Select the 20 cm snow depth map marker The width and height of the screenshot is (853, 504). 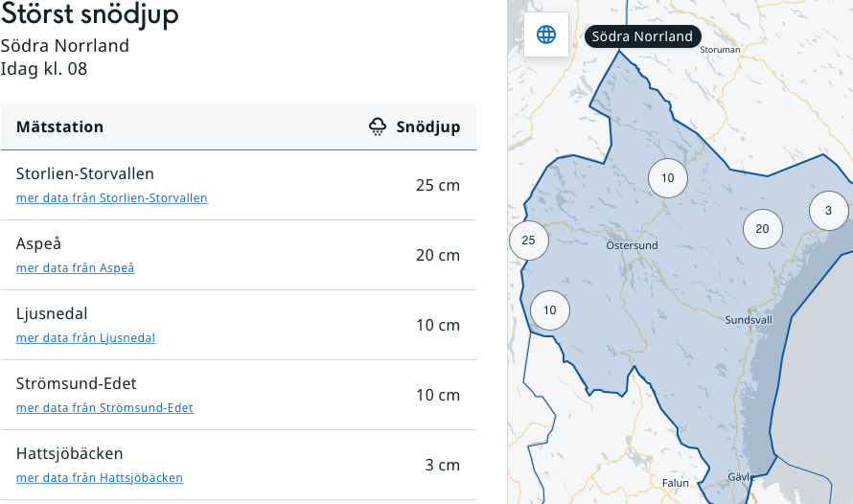[x=762, y=229]
